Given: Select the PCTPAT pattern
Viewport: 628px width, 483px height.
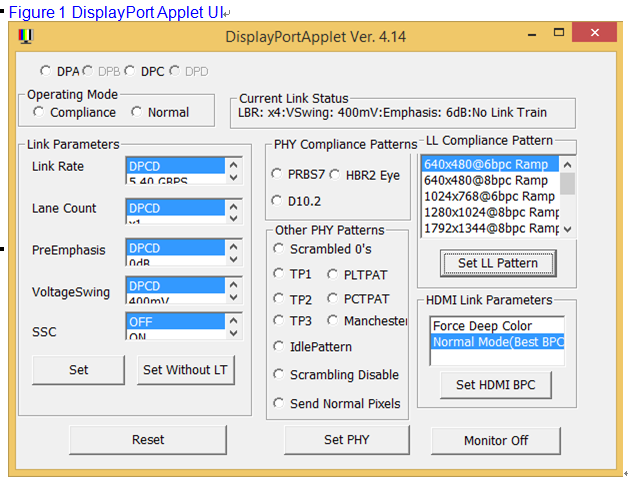Looking at the screenshot, I should coord(332,299).
